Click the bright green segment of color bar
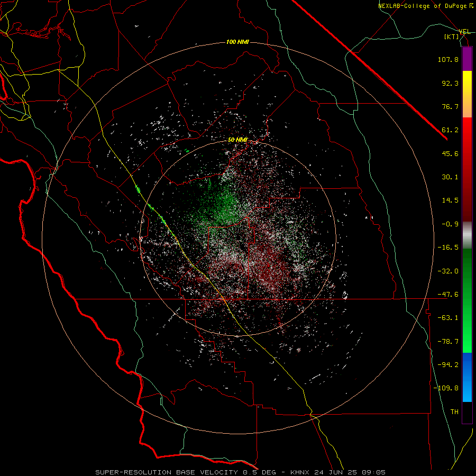The image size is (476, 476). pos(467,300)
